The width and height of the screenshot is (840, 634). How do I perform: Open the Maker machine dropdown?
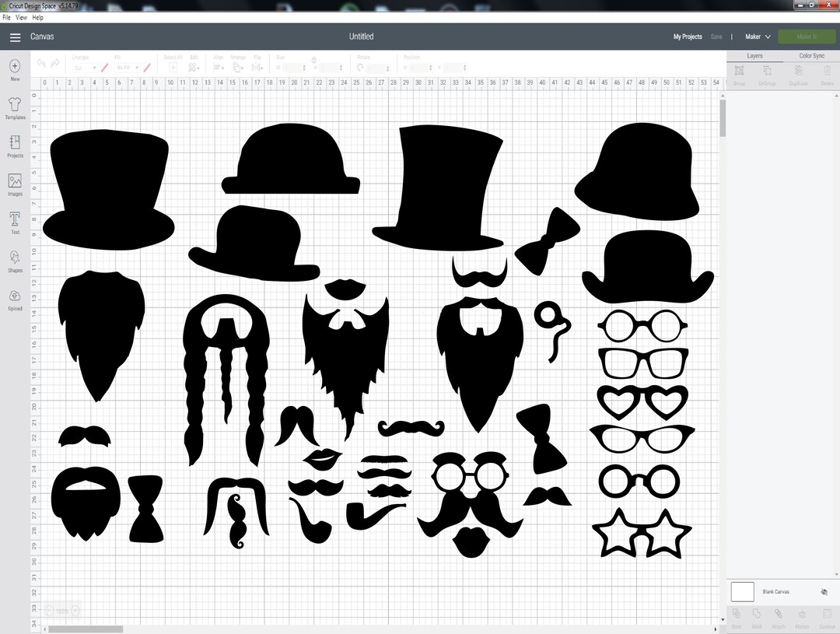[x=757, y=36]
